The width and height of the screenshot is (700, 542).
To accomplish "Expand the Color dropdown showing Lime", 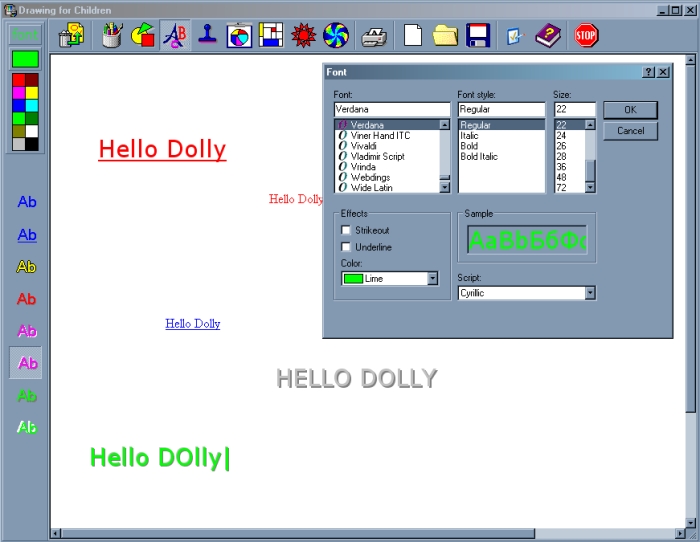I will [433, 279].
